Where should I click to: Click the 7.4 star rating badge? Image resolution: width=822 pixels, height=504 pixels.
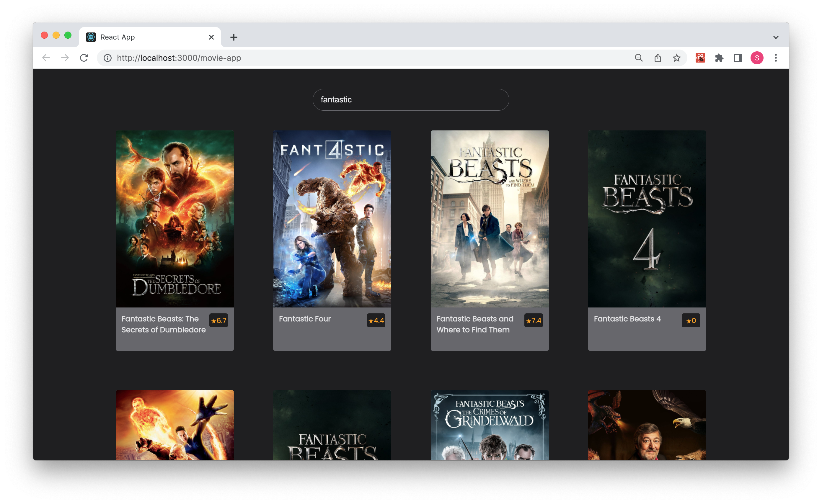(534, 320)
